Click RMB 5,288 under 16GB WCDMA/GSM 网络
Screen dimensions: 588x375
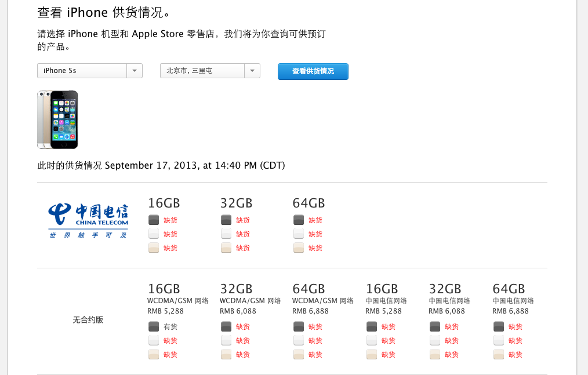click(x=165, y=311)
